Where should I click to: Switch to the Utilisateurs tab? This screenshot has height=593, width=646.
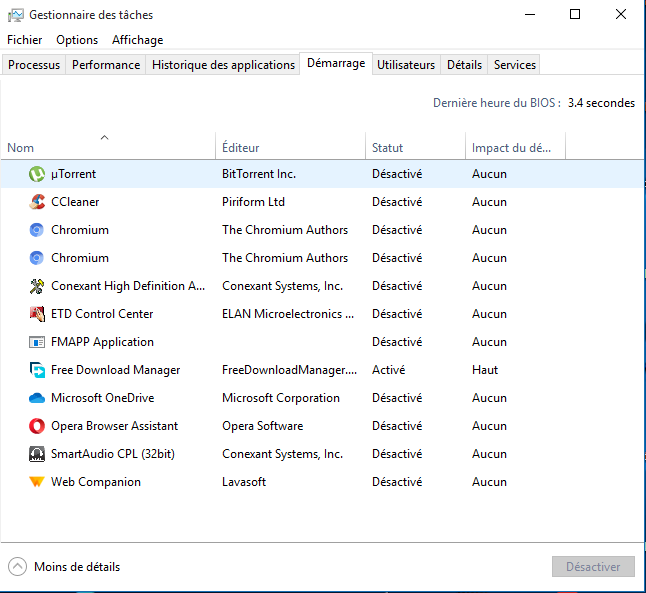[406, 65]
